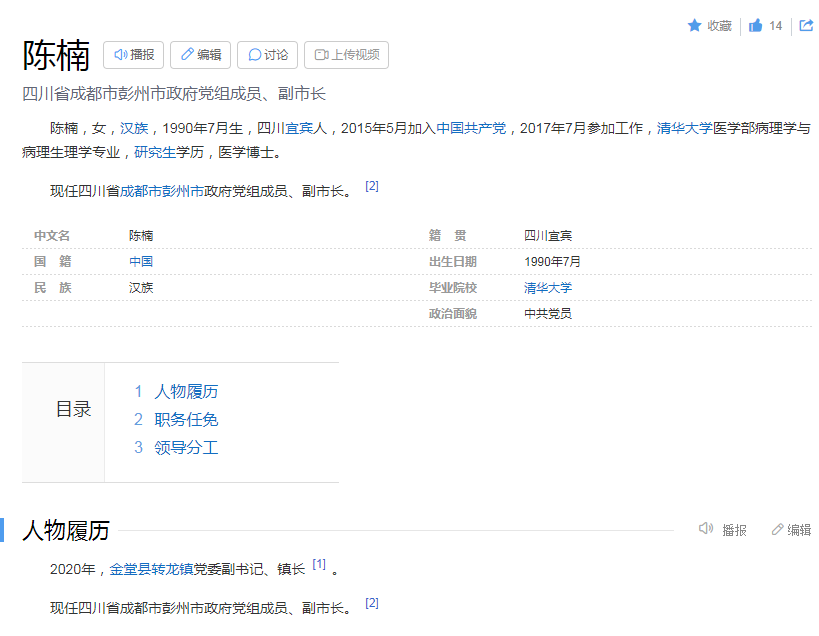Open the 研究生 link
This screenshot has width=819, height=636.
pos(155,152)
